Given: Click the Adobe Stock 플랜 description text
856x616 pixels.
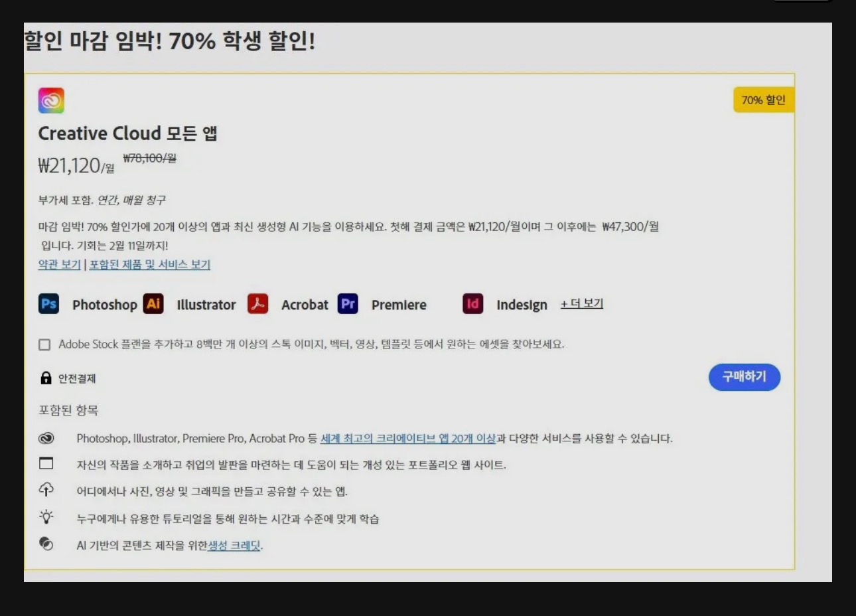Looking at the screenshot, I should click(x=311, y=344).
